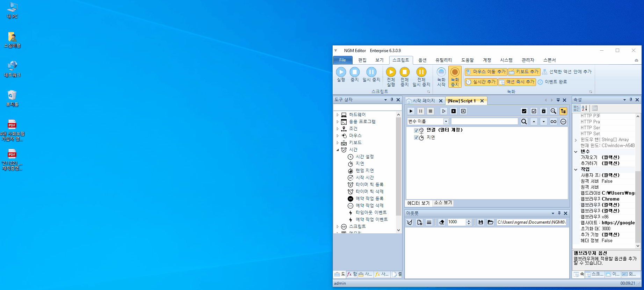The image size is (644, 290).
Task: Click the blue 일시 중지 (Pause) ribbon icon
Action: 371,75
